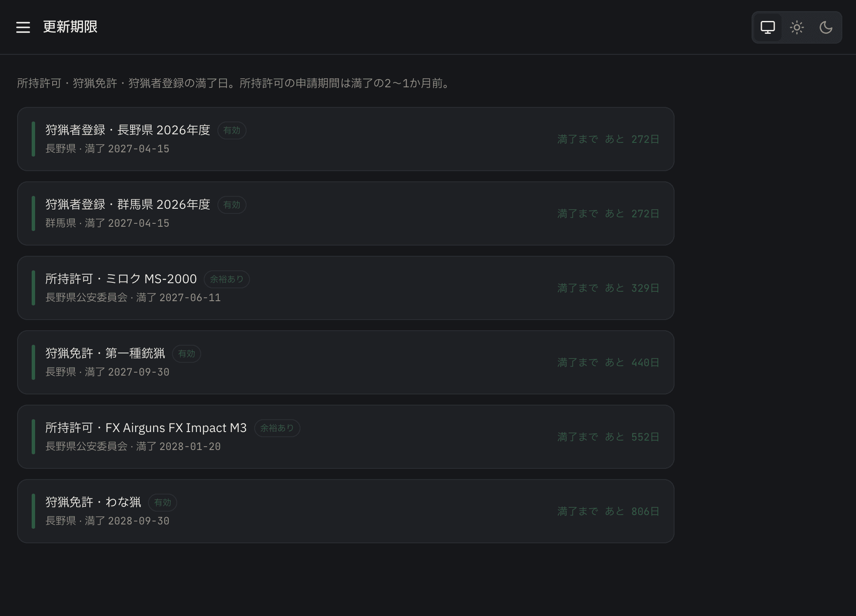The height and width of the screenshot is (616, 856).
Task: Switch to light theme sun icon
Action: point(797,27)
